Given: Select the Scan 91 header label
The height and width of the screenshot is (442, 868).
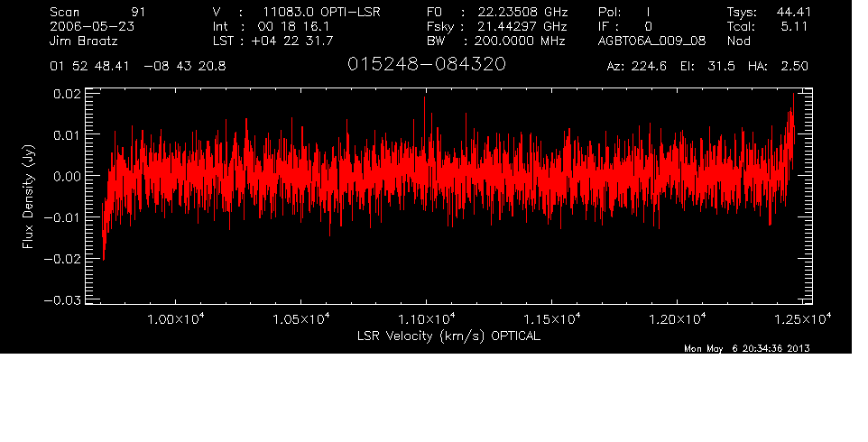Looking at the screenshot, I should tap(97, 12).
